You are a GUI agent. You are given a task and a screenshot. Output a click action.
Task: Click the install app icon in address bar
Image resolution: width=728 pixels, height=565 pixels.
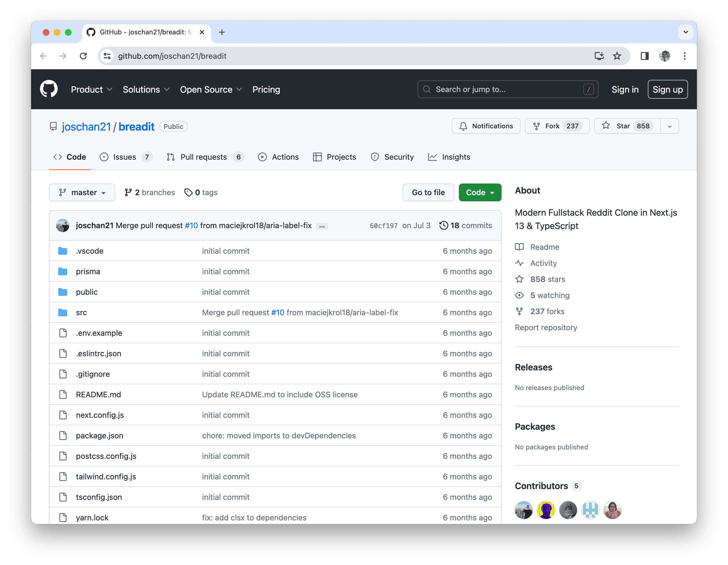(599, 56)
